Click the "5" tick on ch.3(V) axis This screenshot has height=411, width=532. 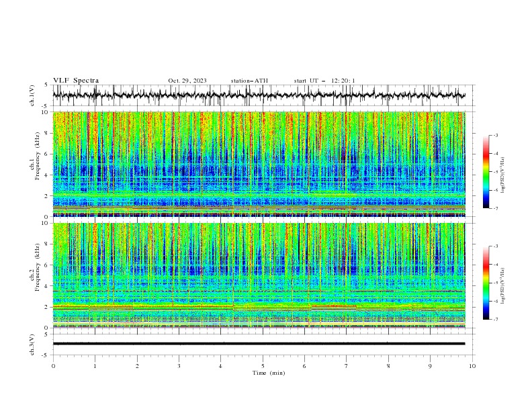tap(46, 334)
